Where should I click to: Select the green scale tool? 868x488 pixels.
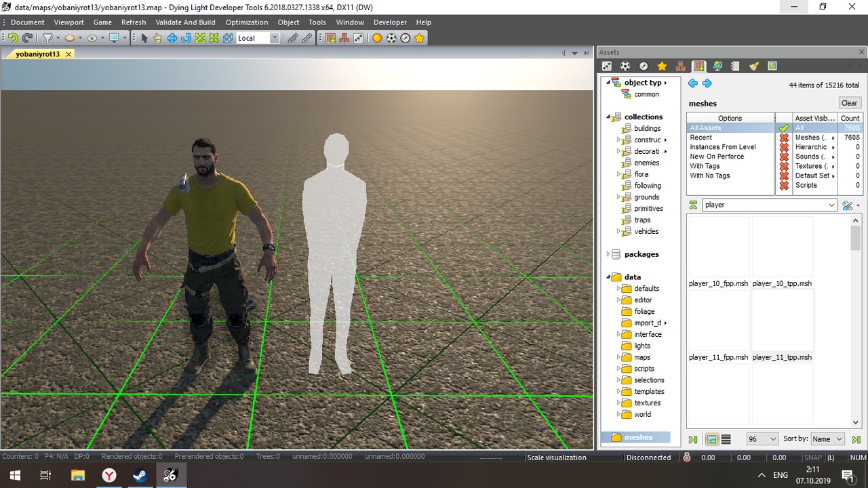click(200, 38)
